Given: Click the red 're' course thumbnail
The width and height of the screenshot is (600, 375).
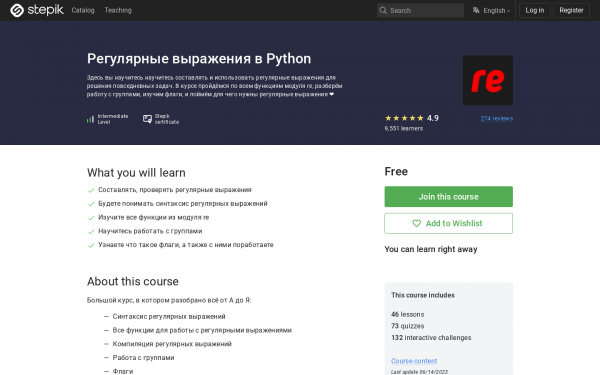Looking at the screenshot, I should pos(488,80).
